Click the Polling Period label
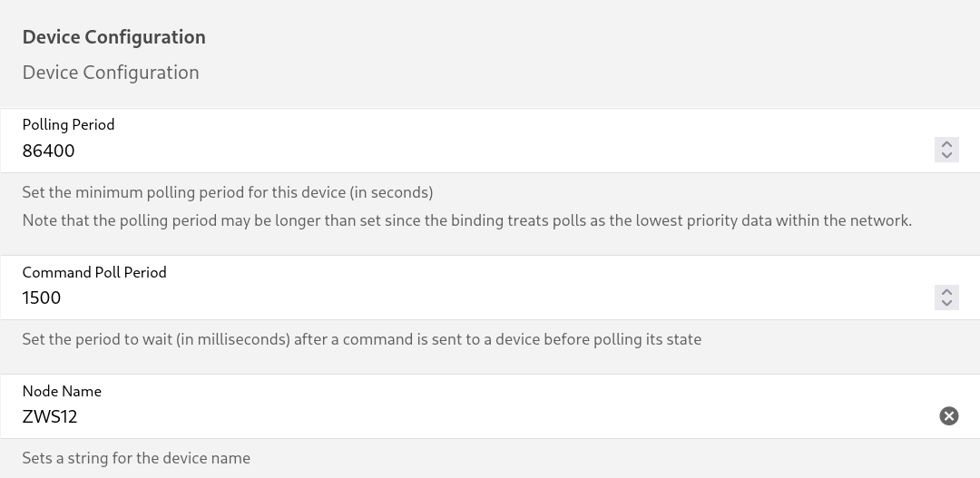The image size is (980, 478). [x=68, y=124]
